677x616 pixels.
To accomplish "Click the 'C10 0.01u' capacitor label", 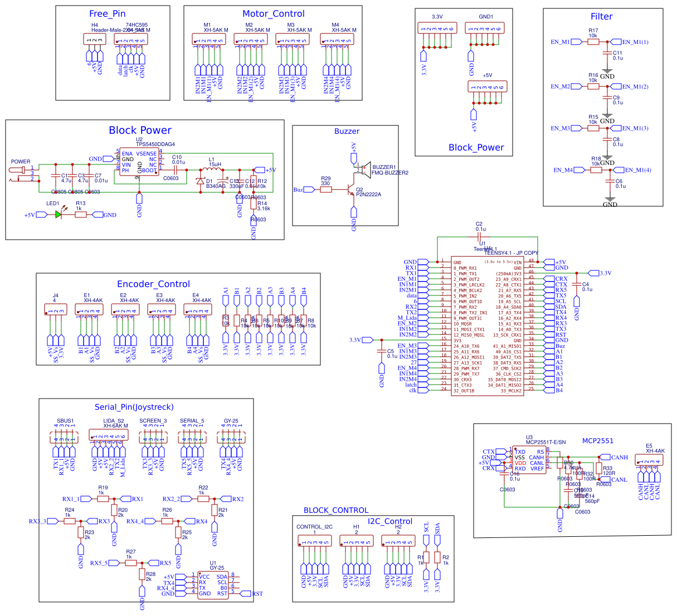I will click(x=178, y=160).
